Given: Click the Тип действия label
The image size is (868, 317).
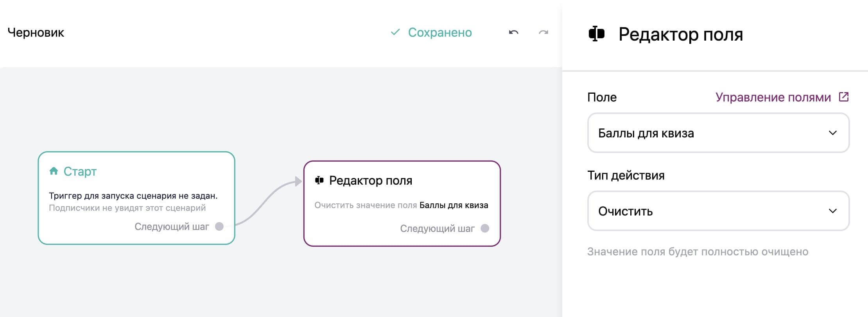Looking at the screenshot, I should [x=626, y=175].
